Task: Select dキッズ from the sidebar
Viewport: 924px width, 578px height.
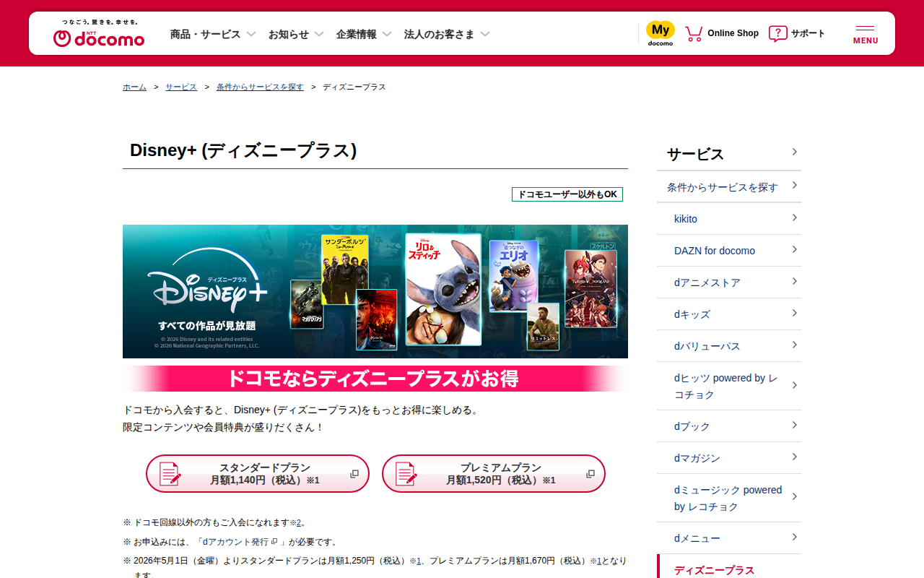Action: coord(729,314)
